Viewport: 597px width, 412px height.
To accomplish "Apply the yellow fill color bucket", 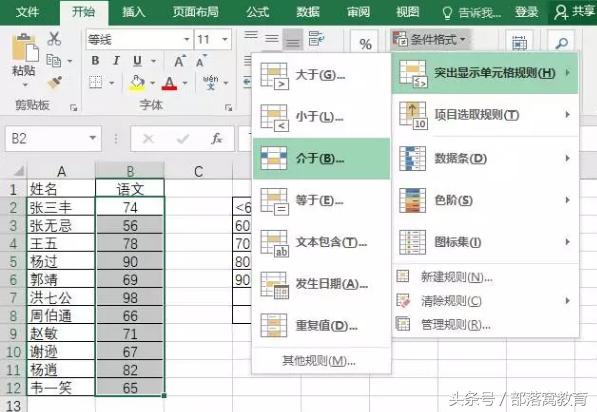I will 137,83.
